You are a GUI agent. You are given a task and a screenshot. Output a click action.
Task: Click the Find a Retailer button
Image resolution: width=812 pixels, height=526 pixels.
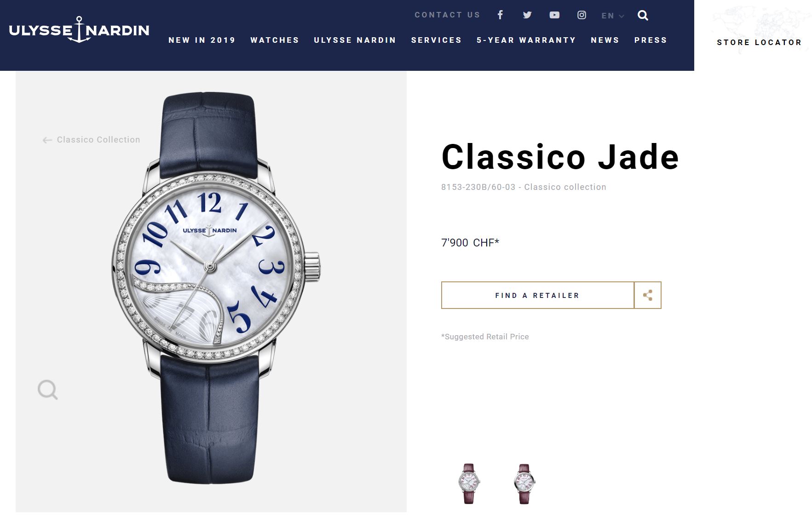pos(537,295)
